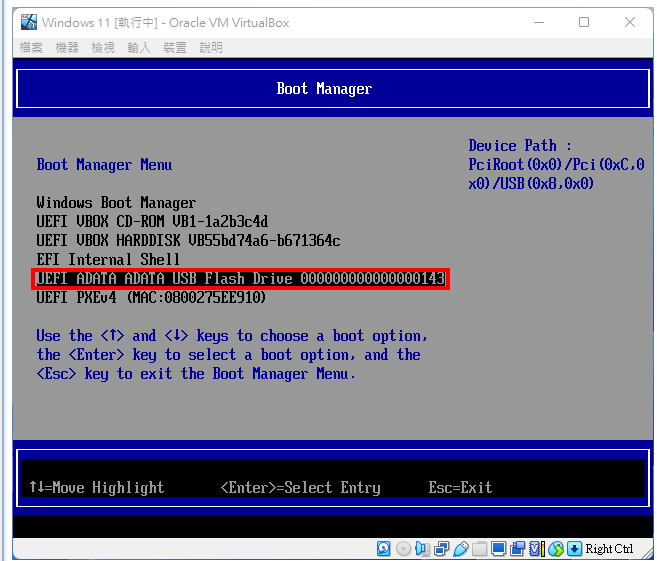The width and height of the screenshot is (657, 561).
Task: Click the network adapter indicator icon
Action: tap(442, 548)
